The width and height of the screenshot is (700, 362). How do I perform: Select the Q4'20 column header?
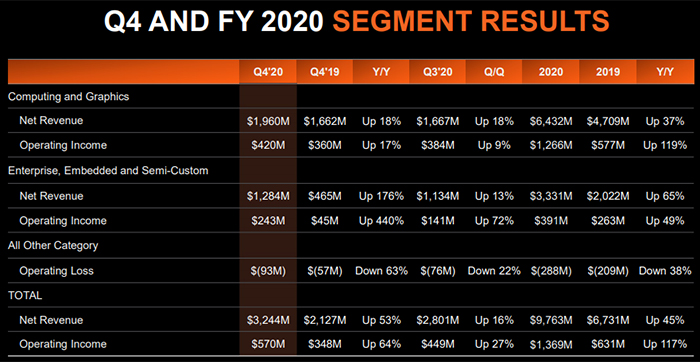[x=268, y=72]
